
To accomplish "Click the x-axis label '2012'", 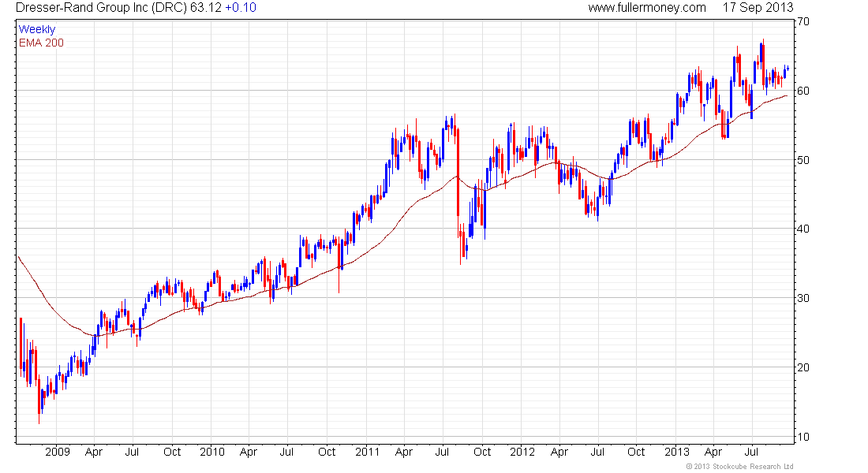I will pyautogui.click(x=522, y=452).
